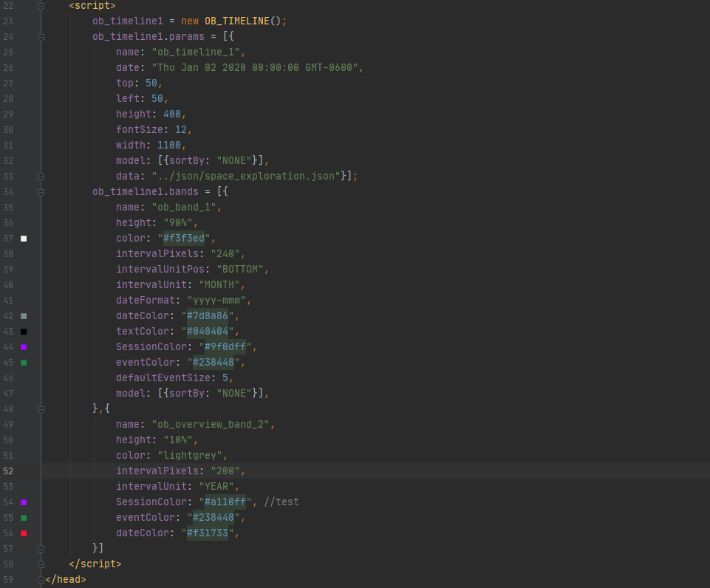710x588 pixels.
Task: Click the "yyyy-mmm" dateFormat string
Action: [x=216, y=301]
